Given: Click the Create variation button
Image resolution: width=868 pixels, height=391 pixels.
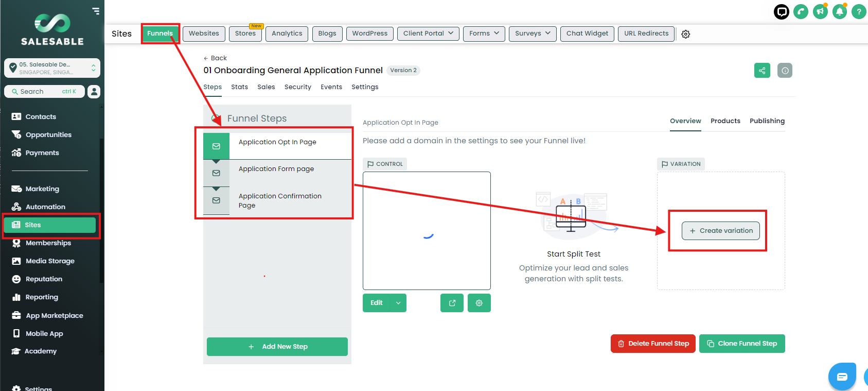Looking at the screenshot, I should point(721,231).
